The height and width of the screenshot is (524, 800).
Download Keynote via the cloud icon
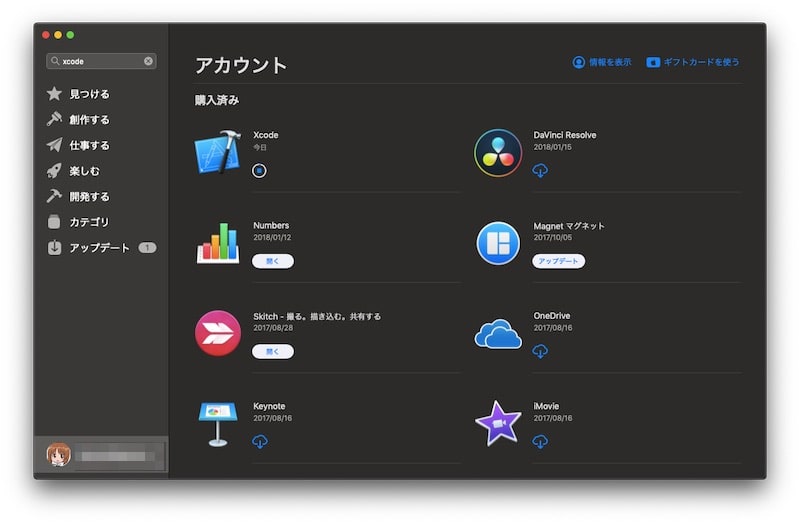(x=260, y=441)
